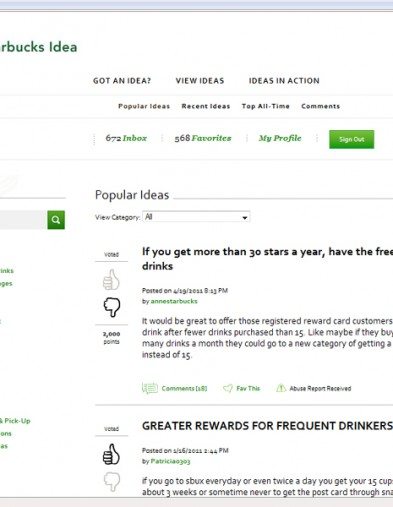Click the green Sign Out button
This screenshot has width=393, height=507.
352,139
